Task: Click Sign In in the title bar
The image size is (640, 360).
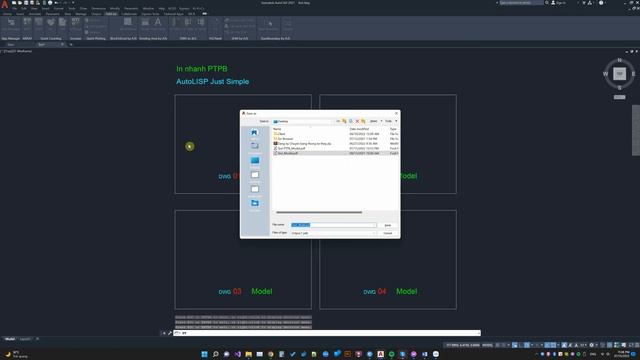Action: (558, 3)
